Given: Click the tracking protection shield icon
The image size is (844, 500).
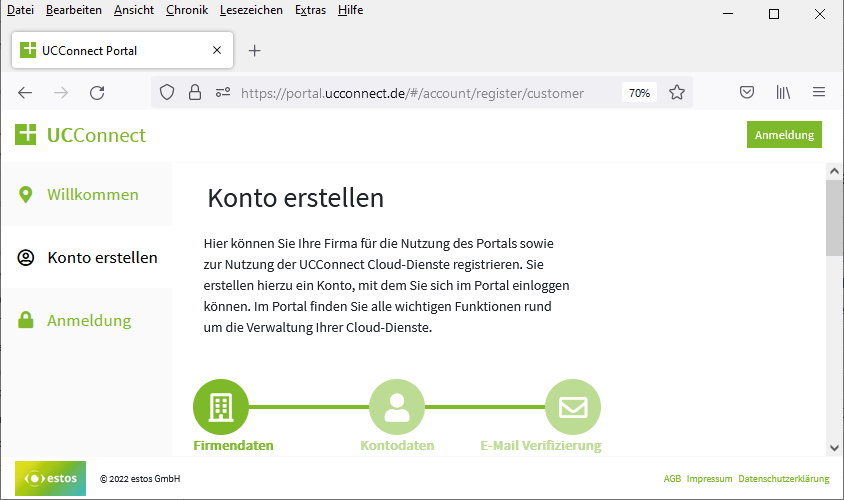Looking at the screenshot, I should (x=167, y=93).
